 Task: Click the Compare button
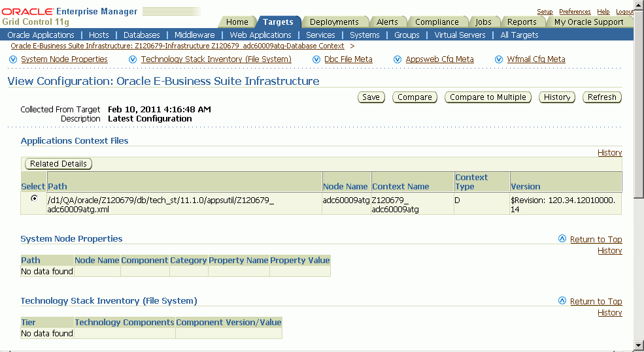pyautogui.click(x=415, y=97)
